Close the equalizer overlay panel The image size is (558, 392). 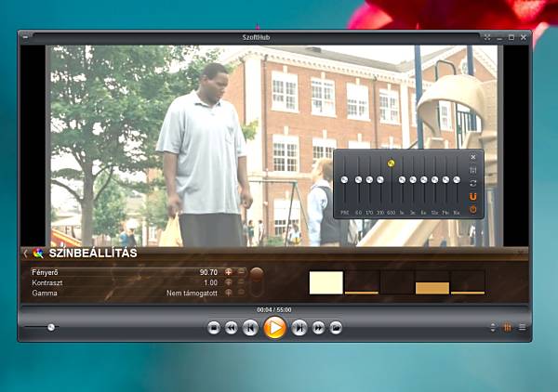coord(473,157)
